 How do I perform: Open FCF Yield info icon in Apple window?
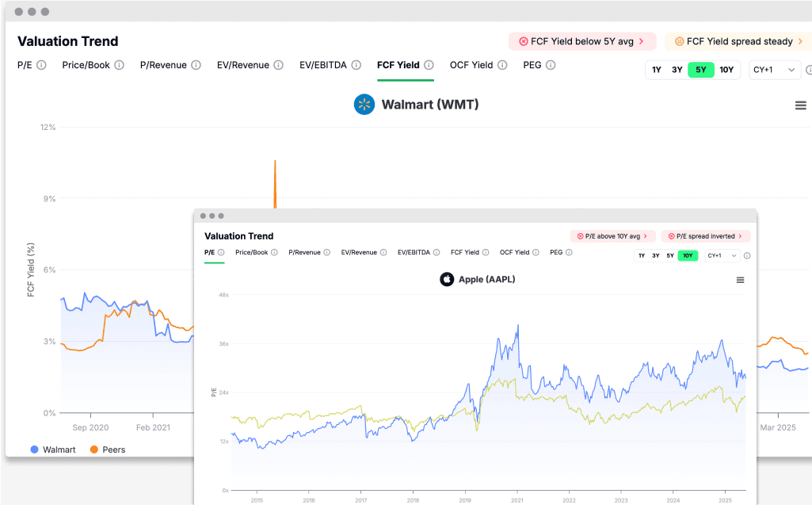tap(486, 252)
